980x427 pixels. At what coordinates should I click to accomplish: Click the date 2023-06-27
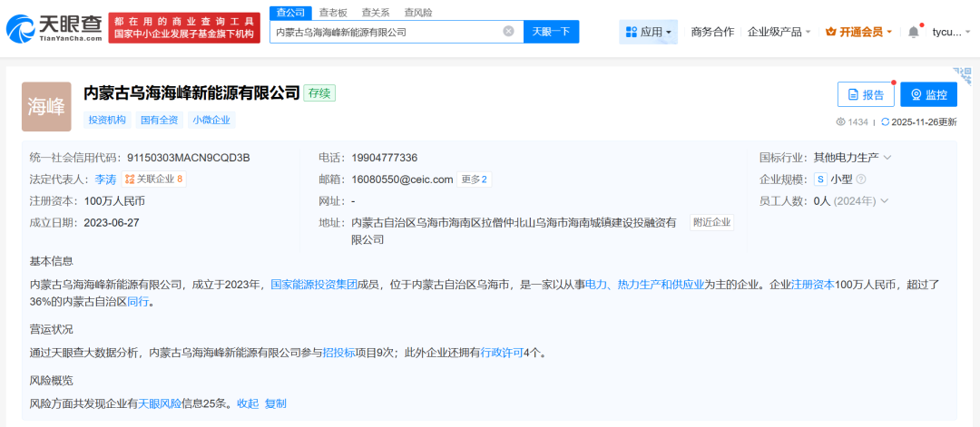(112, 222)
